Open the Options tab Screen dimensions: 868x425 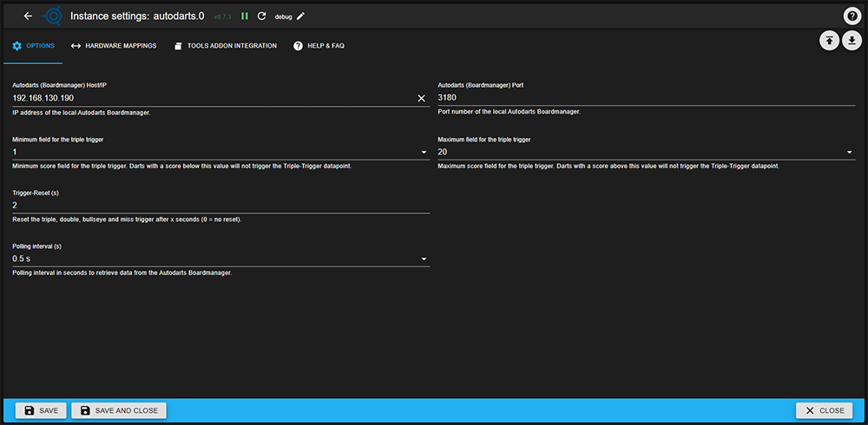(33, 46)
